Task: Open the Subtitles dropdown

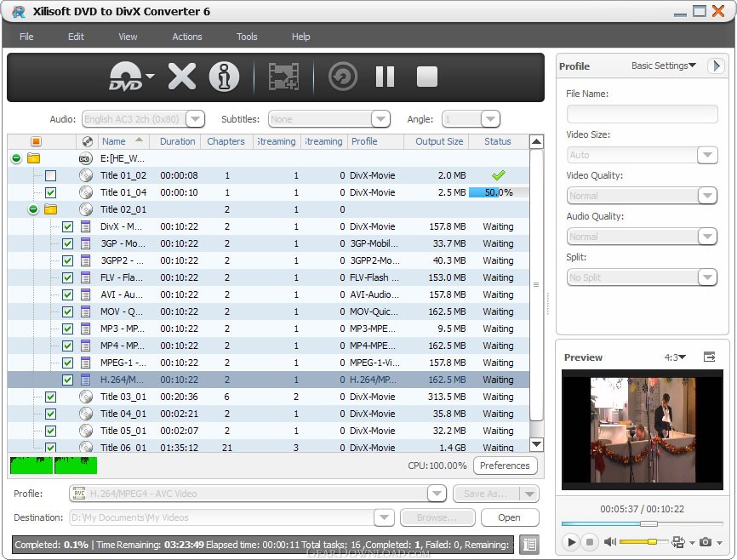Action: tap(380, 119)
